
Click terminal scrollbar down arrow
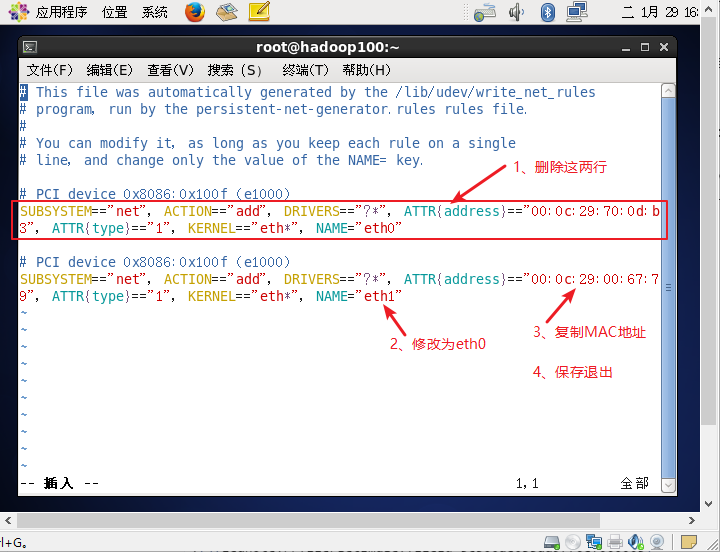click(x=669, y=484)
